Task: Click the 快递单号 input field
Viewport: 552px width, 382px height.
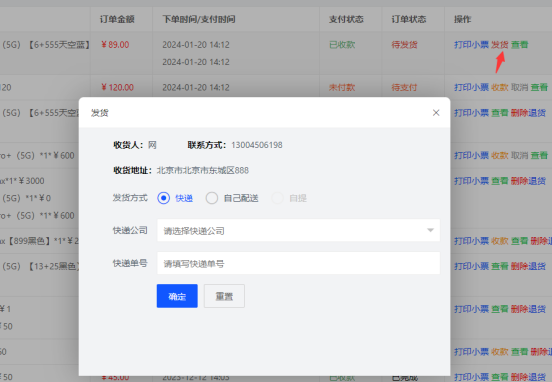Action: tap(298, 263)
